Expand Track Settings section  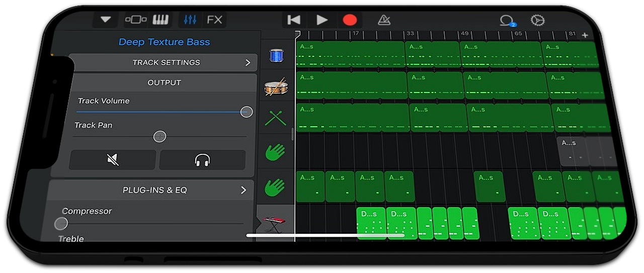click(163, 63)
